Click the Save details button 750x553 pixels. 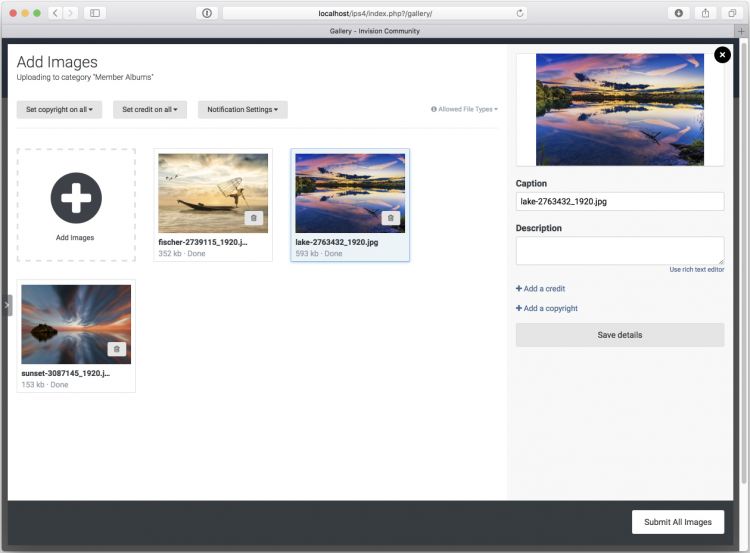(619, 335)
